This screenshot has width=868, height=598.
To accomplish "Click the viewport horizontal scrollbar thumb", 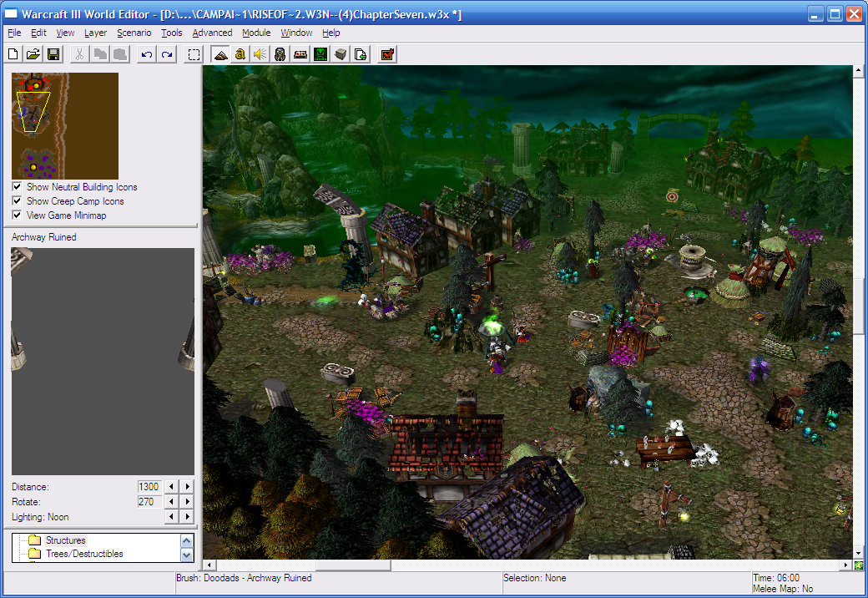I will 353,565.
